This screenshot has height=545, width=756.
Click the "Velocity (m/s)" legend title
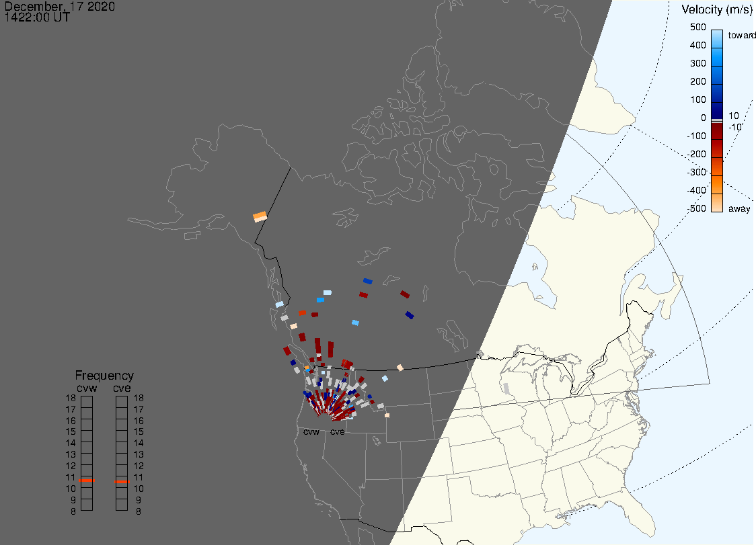(717, 9)
